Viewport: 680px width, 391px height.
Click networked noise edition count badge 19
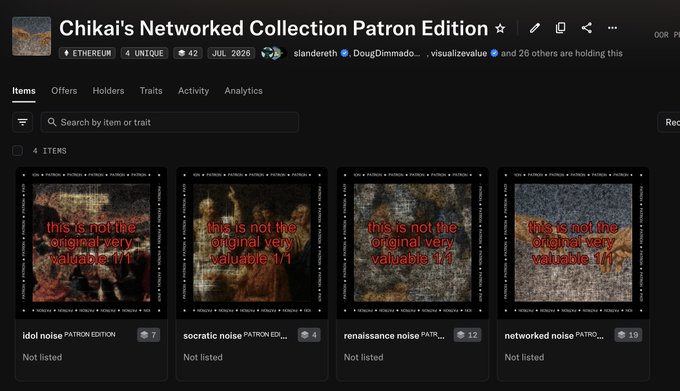coord(628,335)
